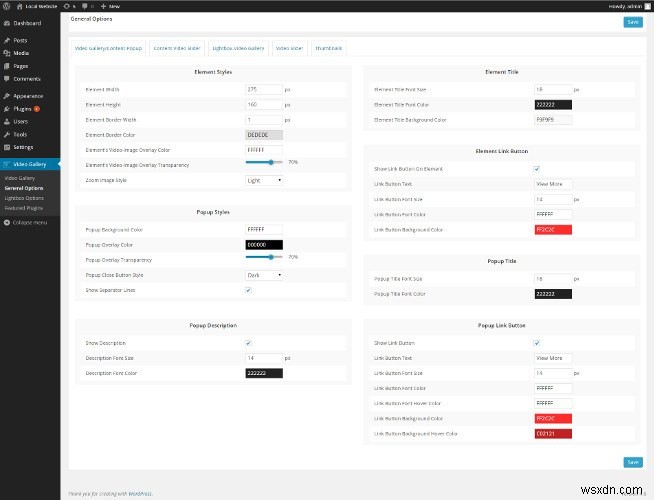
Task: Open General Options submenu item
Action: (x=24, y=188)
